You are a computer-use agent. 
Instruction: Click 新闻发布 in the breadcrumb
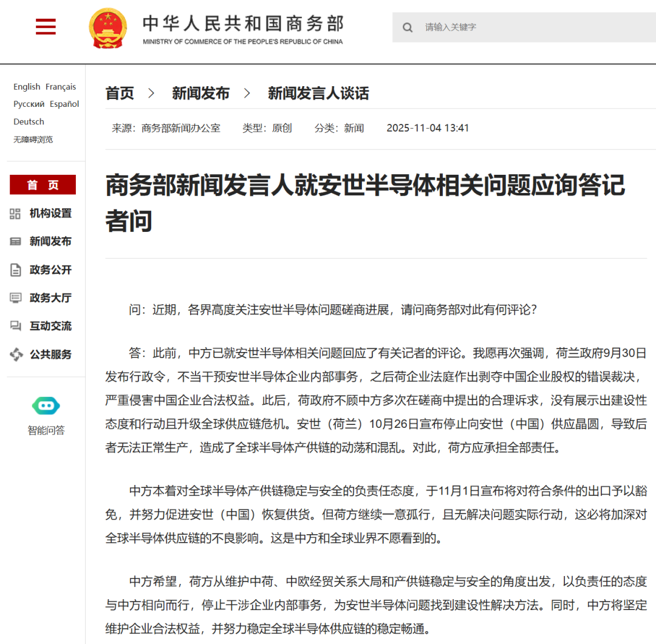click(x=201, y=93)
